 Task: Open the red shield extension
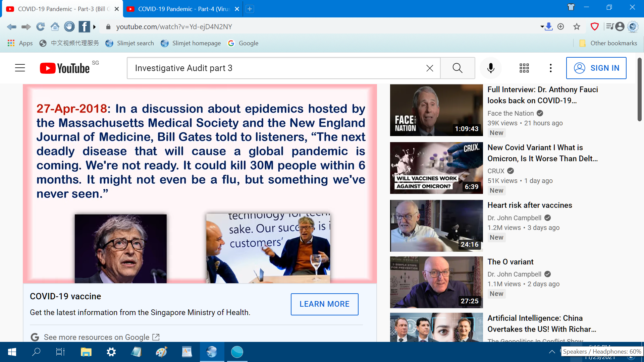[595, 26]
